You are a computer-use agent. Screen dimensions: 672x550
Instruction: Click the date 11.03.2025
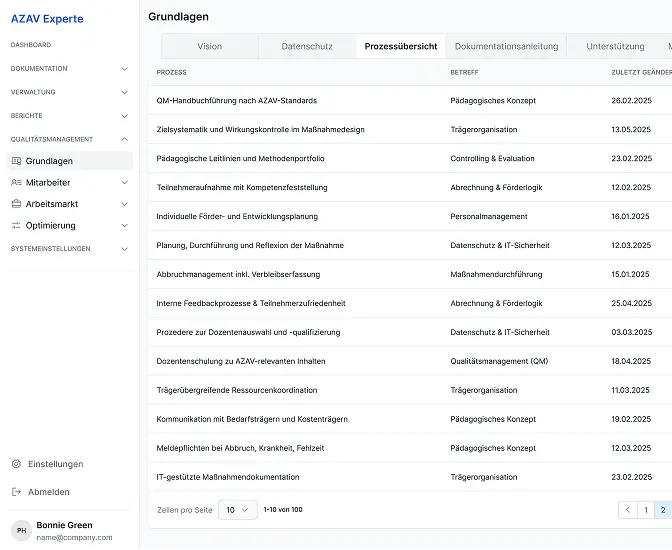(630, 390)
